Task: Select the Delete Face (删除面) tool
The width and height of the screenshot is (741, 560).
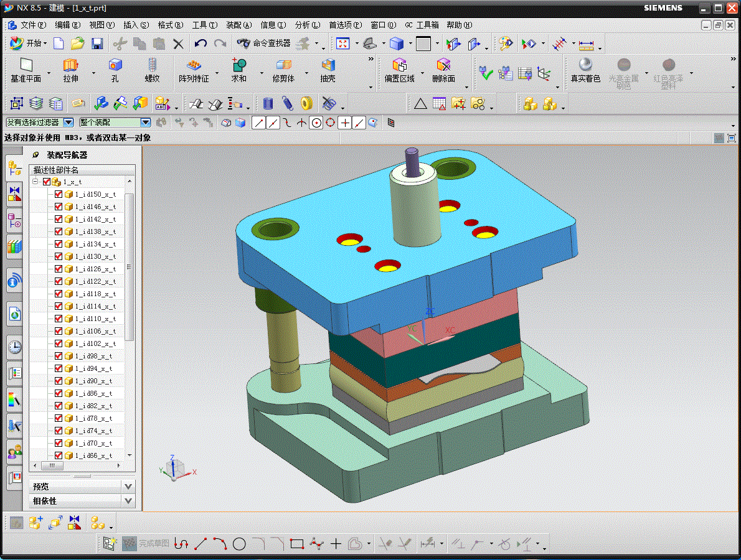Action: (x=443, y=65)
